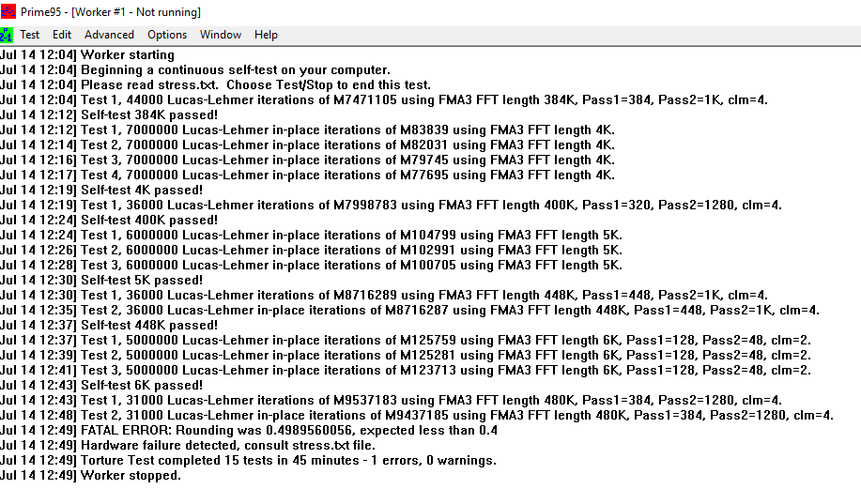Click the M104799 test line

point(312,235)
